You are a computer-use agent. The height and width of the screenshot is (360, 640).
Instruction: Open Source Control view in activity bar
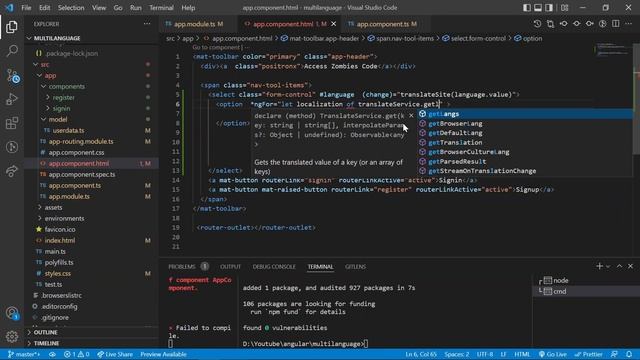(12, 76)
